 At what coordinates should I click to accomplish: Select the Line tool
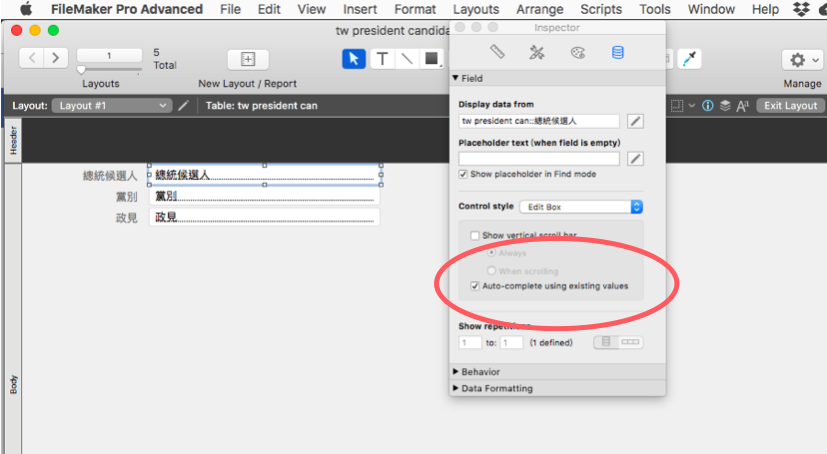click(407, 59)
